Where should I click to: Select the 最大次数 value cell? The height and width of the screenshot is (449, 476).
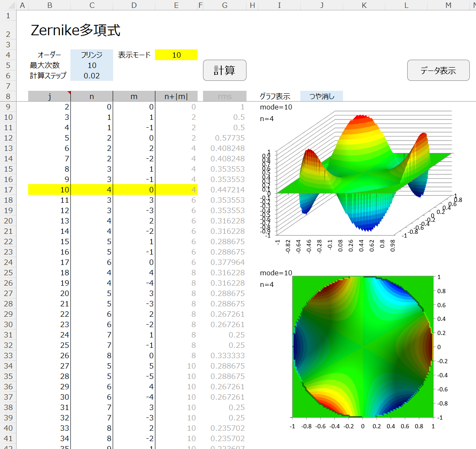pos(92,66)
